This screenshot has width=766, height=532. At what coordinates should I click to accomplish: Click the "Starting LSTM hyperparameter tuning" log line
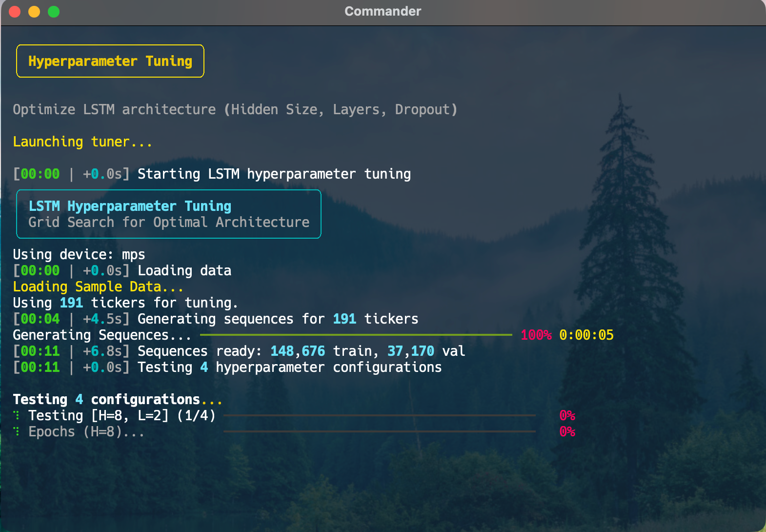click(x=274, y=174)
